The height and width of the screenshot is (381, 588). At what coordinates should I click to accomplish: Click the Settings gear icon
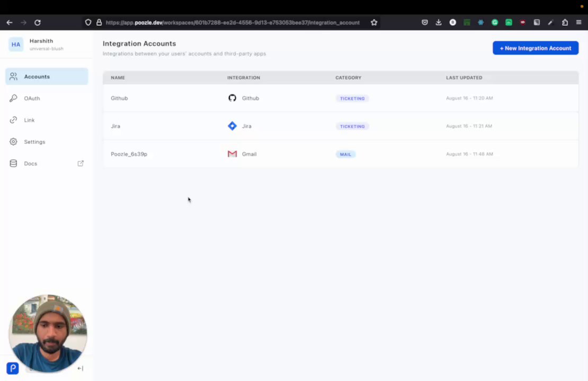pos(13,142)
